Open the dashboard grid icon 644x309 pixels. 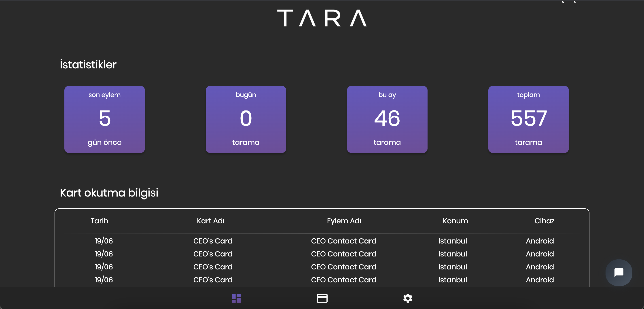(x=236, y=298)
